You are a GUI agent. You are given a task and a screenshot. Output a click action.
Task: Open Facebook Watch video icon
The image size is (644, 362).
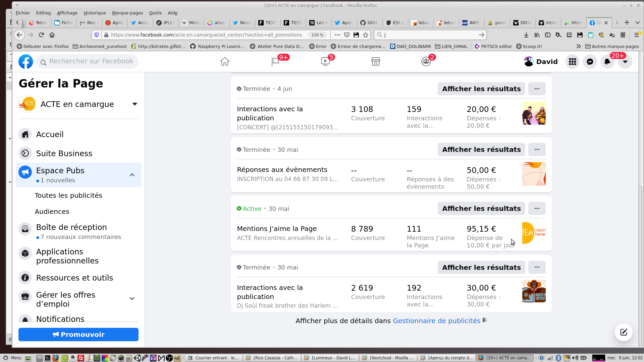[x=325, y=62]
